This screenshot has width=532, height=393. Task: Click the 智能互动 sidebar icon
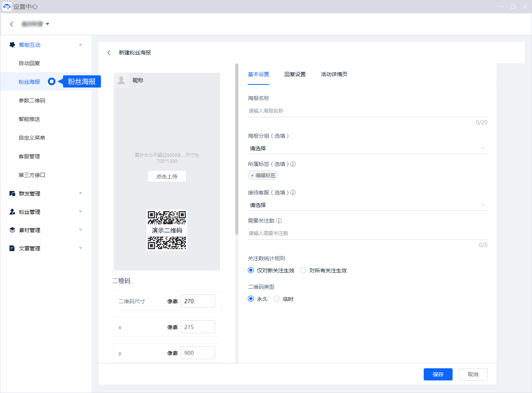coord(12,45)
